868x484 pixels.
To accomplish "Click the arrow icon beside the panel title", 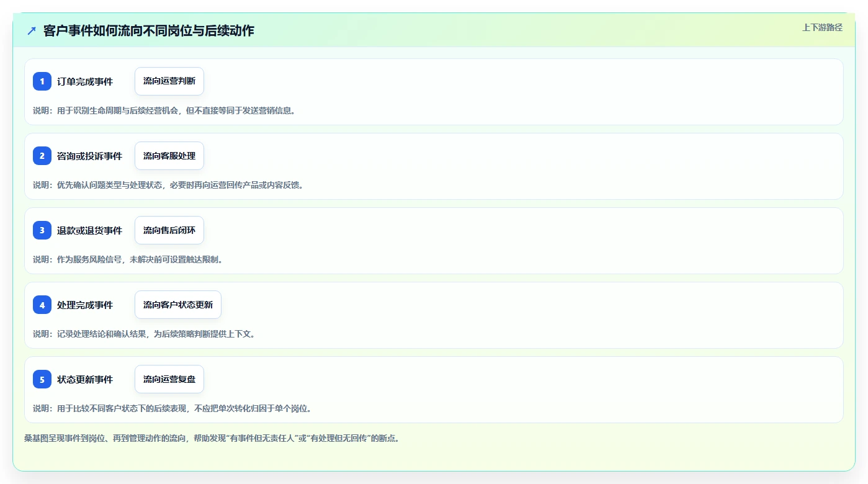I will point(32,30).
